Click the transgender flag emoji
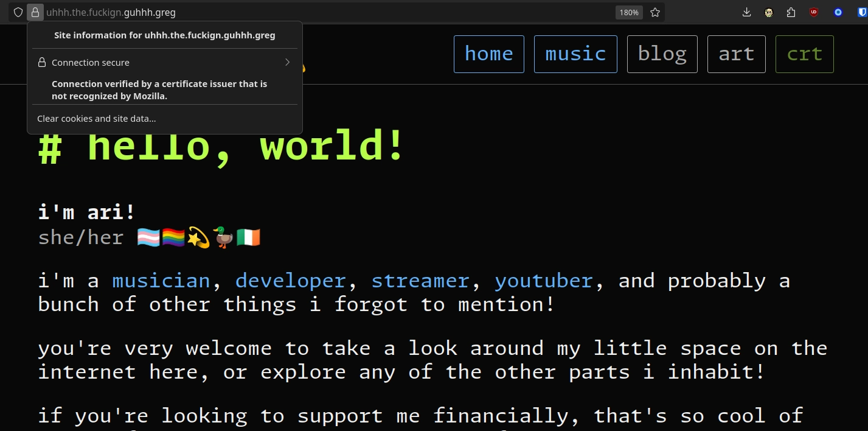The width and height of the screenshot is (868, 431). [148, 237]
